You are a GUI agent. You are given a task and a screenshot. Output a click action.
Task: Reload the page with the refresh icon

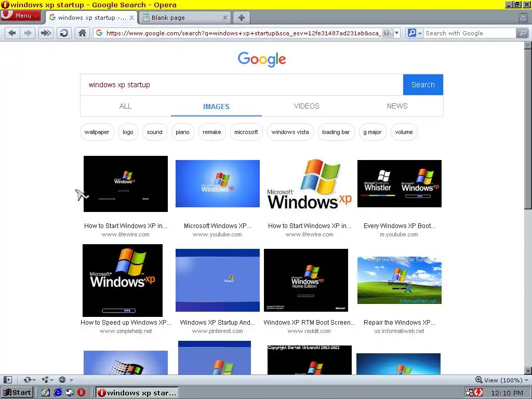(x=64, y=33)
